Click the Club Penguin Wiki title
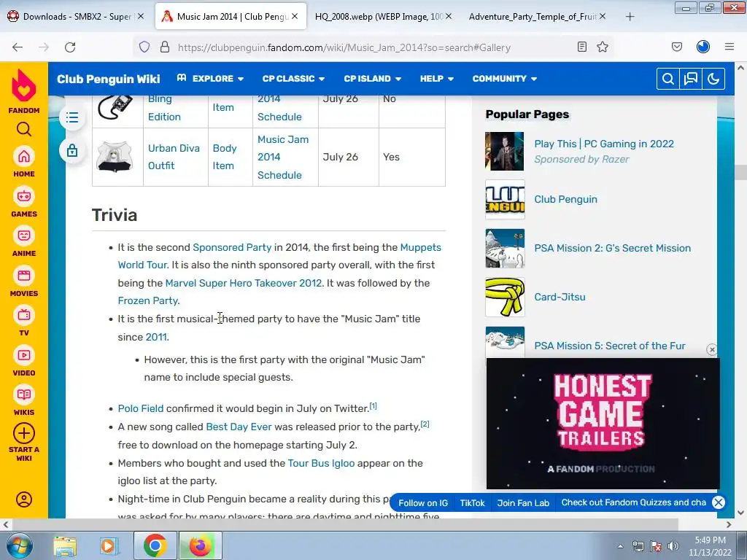Image resolution: width=747 pixels, height=560 pixels. point(108,79)
